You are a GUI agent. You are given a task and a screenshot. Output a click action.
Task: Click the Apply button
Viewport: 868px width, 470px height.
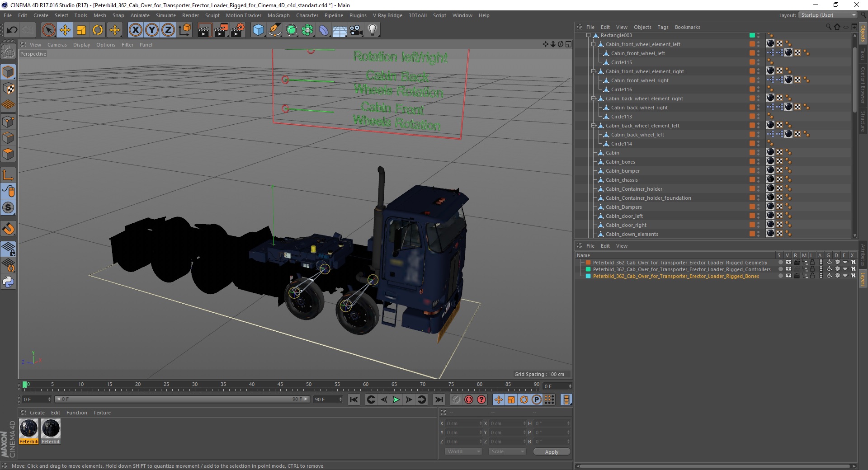pos(552,452)
